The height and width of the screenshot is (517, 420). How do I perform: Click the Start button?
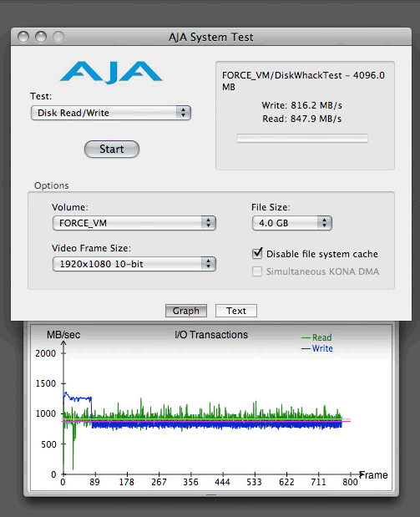(112, 149)
